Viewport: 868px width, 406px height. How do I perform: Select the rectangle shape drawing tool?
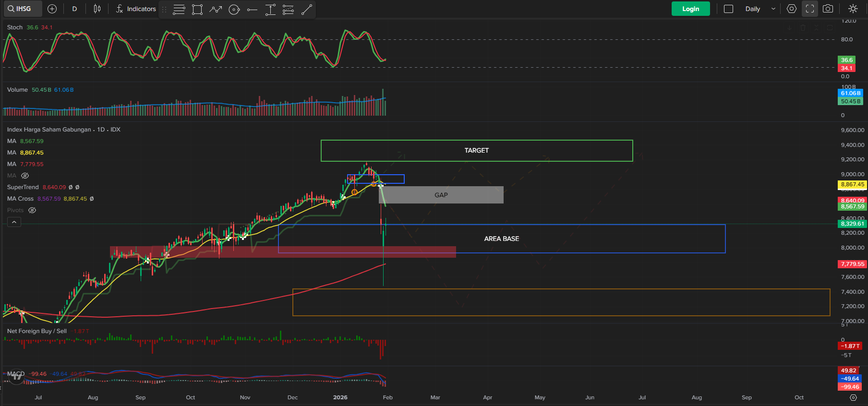(197, 9)
